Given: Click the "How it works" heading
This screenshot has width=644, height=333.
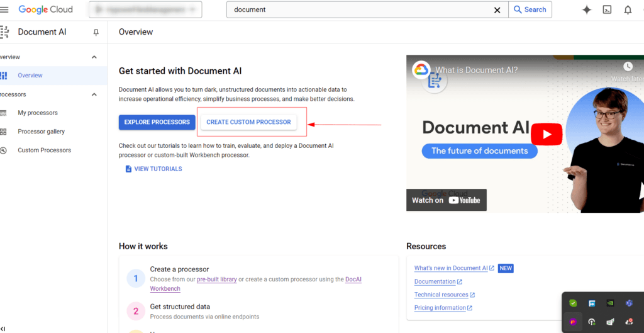Looking at the screenshot, I should [143, 246].
